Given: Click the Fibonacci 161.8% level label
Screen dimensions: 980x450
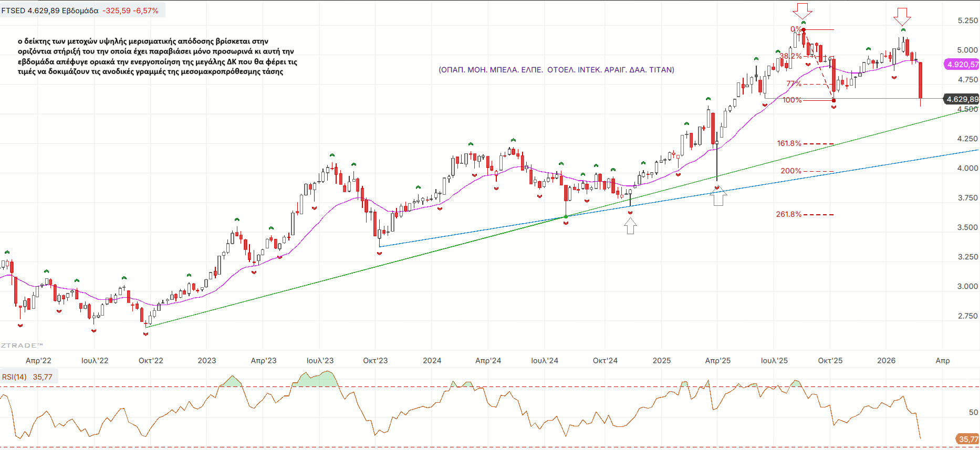Looking at the screenshot, I should [x=789, y=143].
